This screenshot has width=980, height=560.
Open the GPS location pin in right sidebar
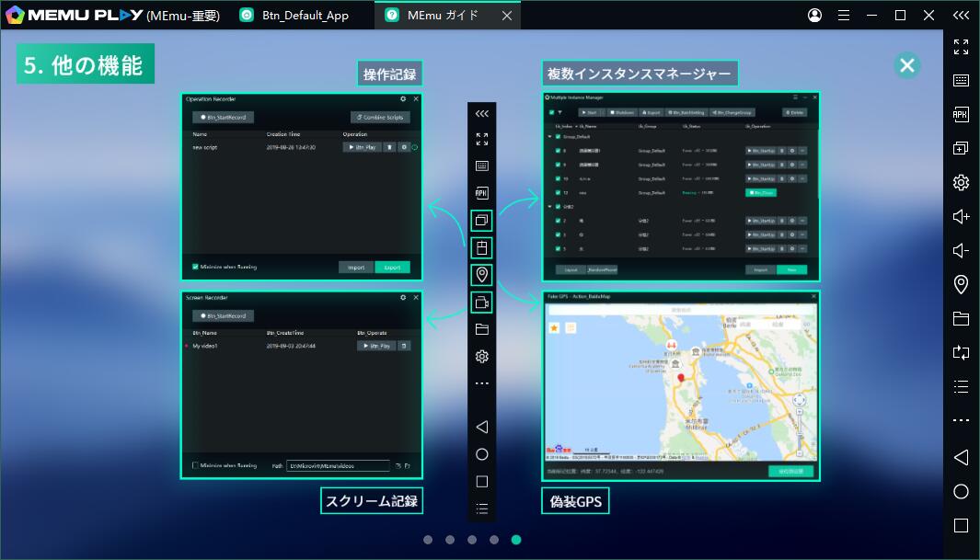tap(961, 284)
